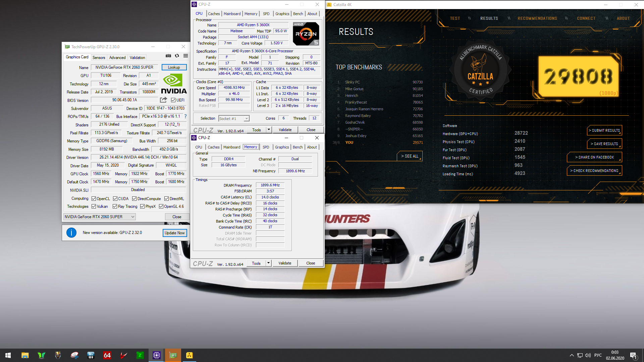Click Save Results in Catzilla
This screenshot has height=362, width=644.
point(604,144)
